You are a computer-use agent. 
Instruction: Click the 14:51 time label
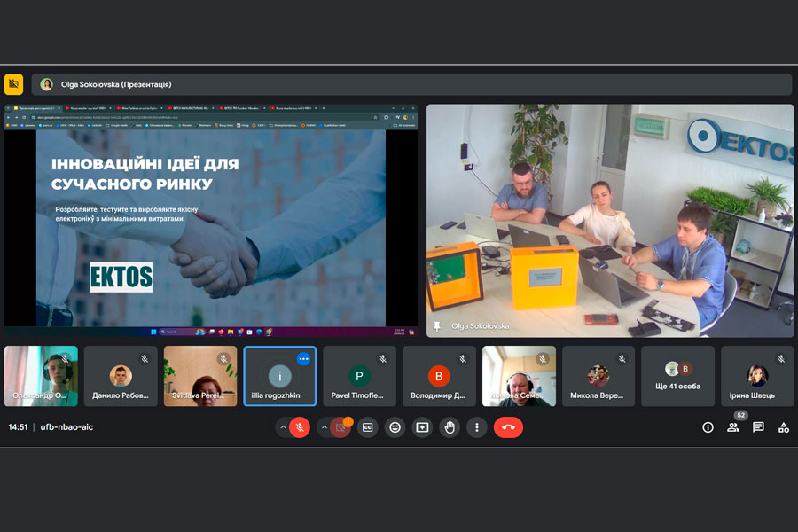point(18,427)
